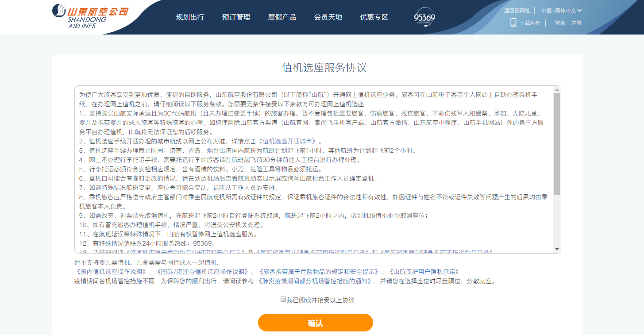
Task: Check the 我已阅读并接受以上协议 checkbox
Action: tap(283, 300)
